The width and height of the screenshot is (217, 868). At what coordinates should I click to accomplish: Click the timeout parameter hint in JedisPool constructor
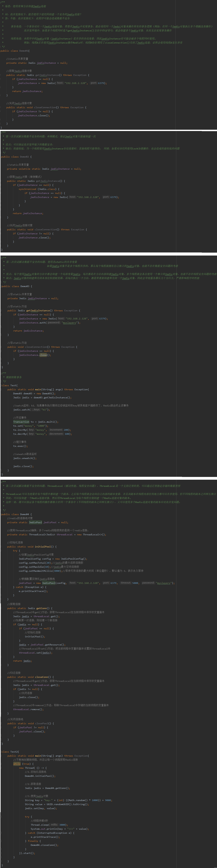pyautogui.click(x=126, y=583)
